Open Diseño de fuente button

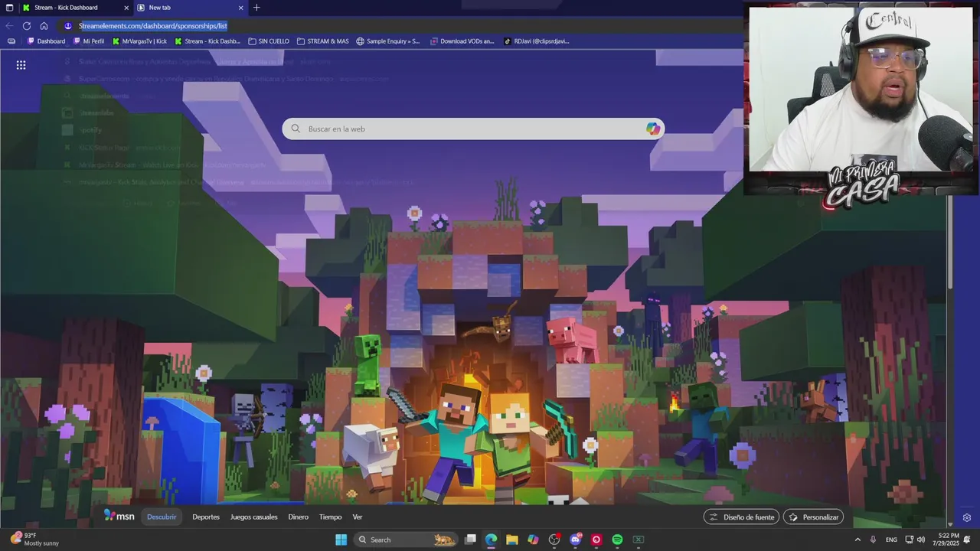pos(741,517)
